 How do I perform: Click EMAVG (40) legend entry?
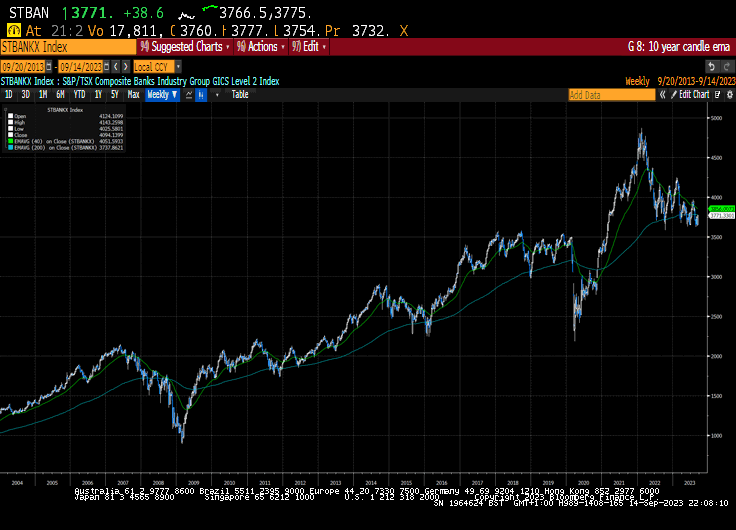(54, 141)
